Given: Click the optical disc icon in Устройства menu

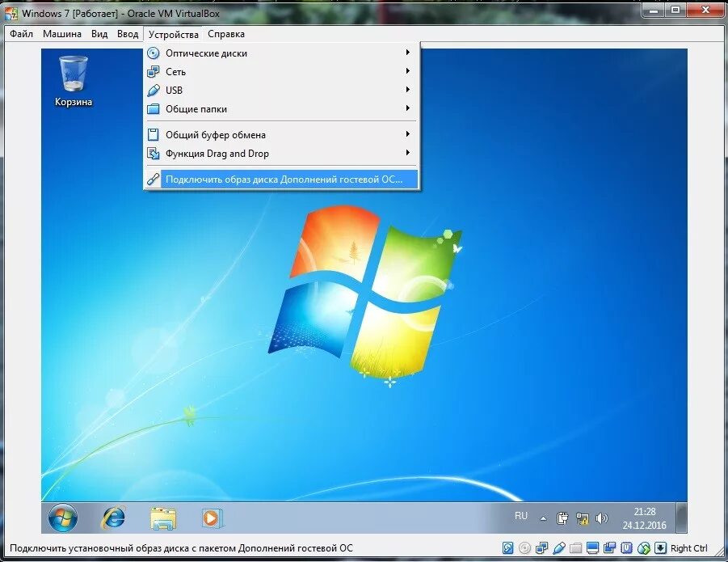Looking at the screenshot, I should coord(154,53).
